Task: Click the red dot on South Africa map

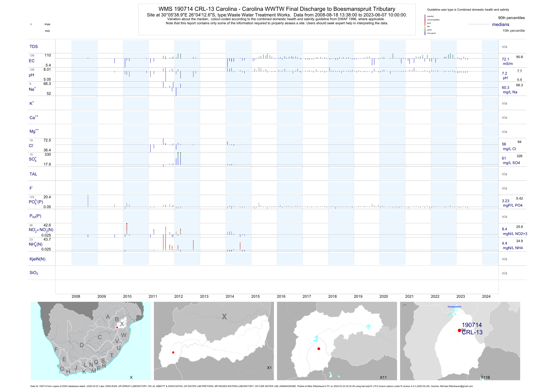Action: tap(117, 328)
